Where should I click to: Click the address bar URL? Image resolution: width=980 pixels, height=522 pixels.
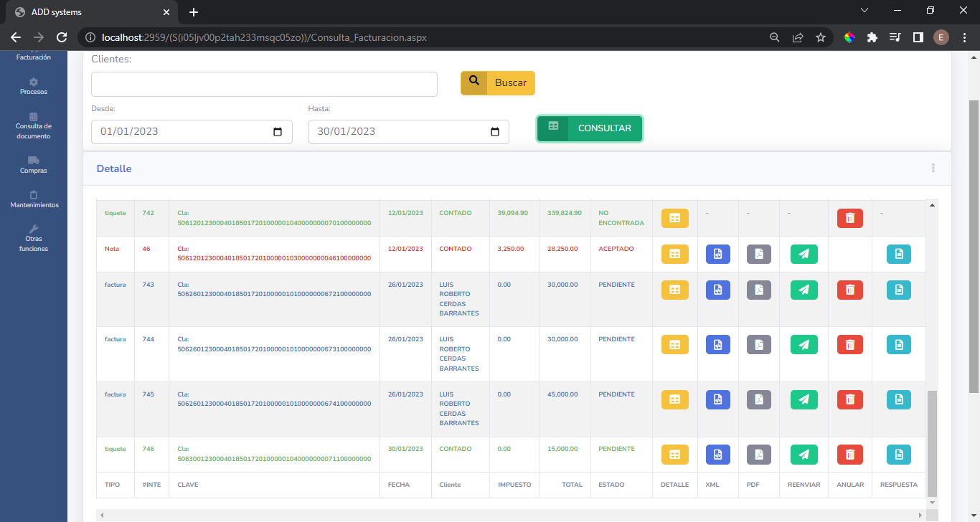tap(265, 37)
